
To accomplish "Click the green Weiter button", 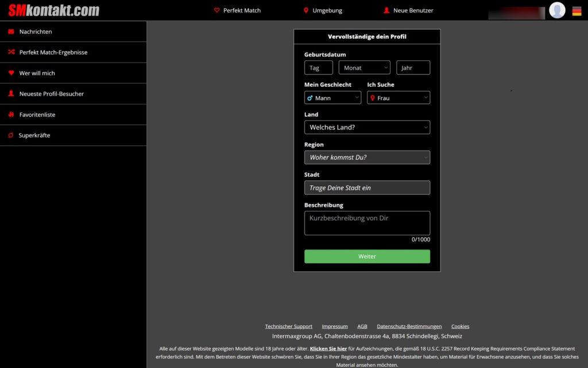I will 367,256.
